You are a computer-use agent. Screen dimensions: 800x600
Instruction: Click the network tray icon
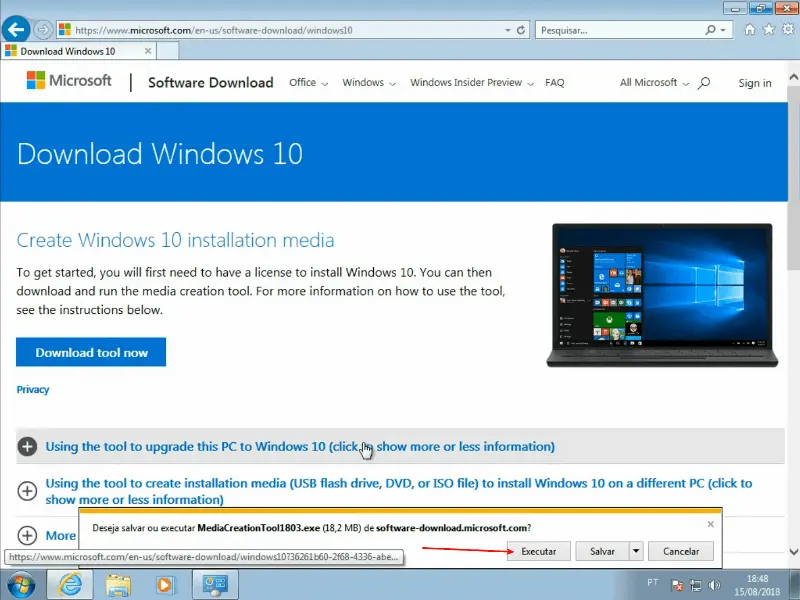[695, 585]
